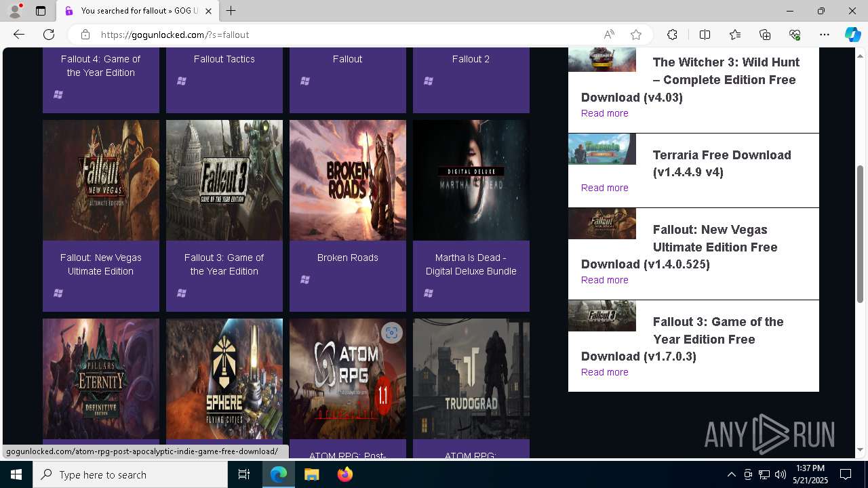The width and height of the screenshot is (868, 488).
Task: Click the browser profile avatar icon
Action: (x=15, y=11)
